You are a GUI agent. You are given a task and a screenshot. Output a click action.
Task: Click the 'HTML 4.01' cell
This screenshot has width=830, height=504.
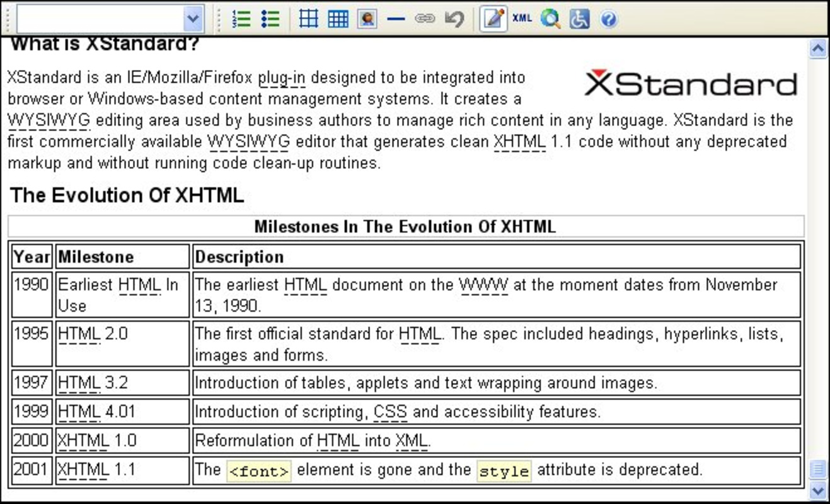pos(122,412)
